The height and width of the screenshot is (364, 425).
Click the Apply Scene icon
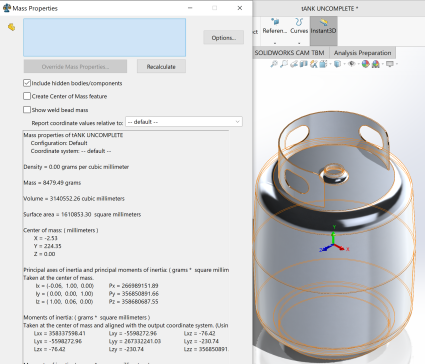[x=376, y=64]
